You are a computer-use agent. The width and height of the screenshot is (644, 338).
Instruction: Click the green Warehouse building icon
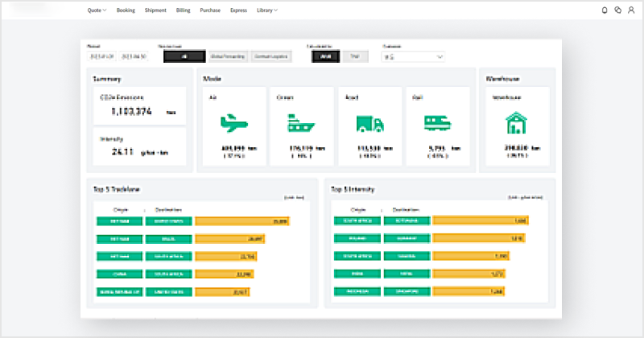coord(515,122)
